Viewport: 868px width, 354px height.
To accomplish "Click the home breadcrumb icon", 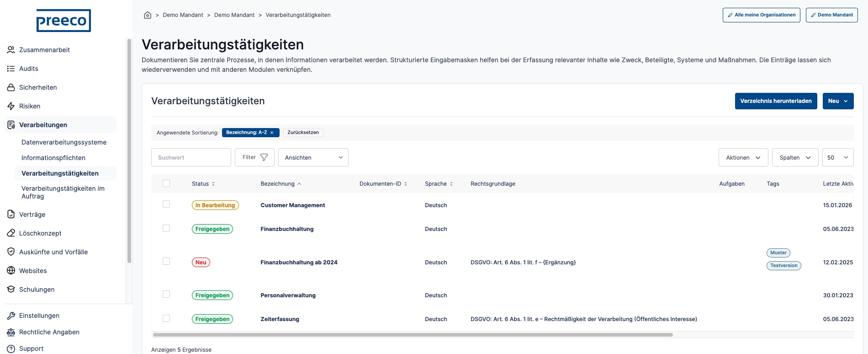I will tap(148, 15).
